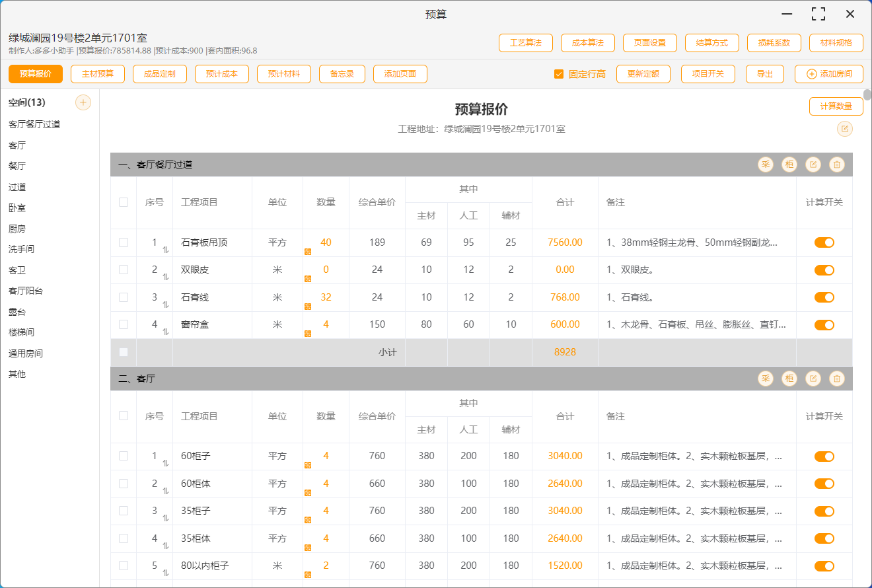Tick the checkbox for 60柜子 row
This screenshot has height=588, width=872.
tap(124, 456)
